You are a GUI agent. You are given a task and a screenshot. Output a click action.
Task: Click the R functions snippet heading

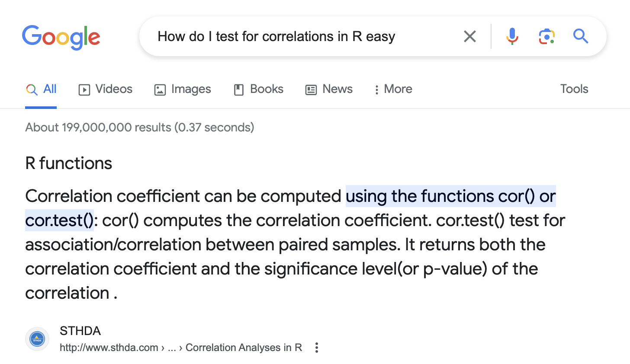point(69,163)
